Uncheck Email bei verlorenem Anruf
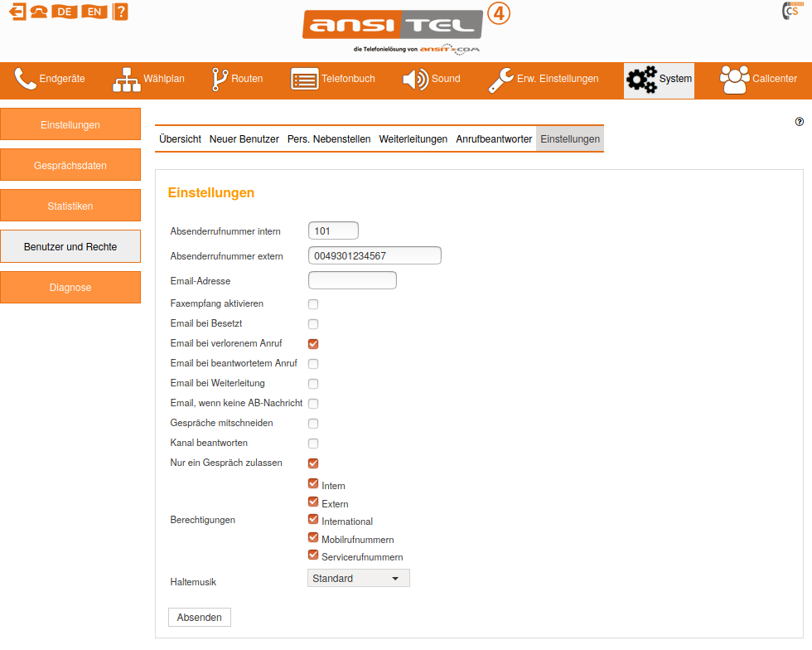This screenshot has width=812, height=650. coord(313,344)
